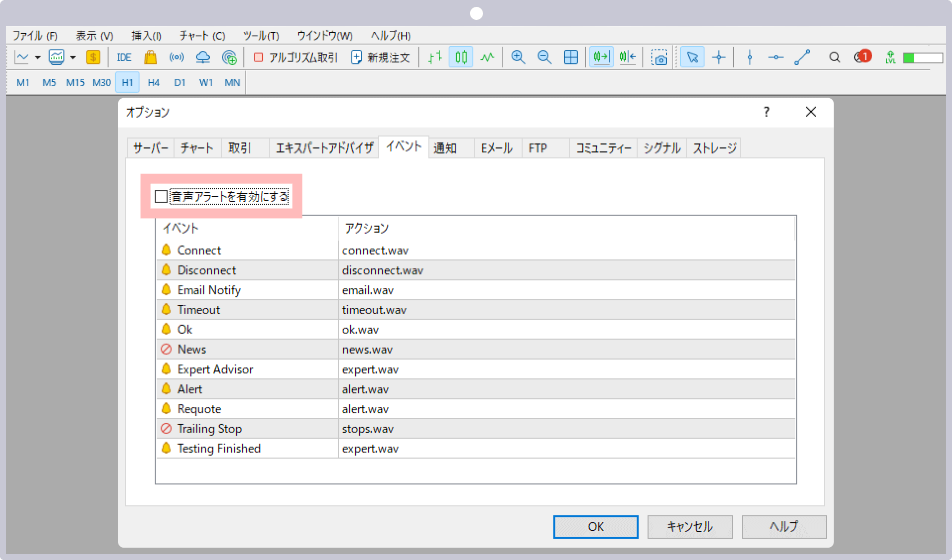Open the ヘルプ(H) menu
The image size is (952, 560).
tap(391, 36)
